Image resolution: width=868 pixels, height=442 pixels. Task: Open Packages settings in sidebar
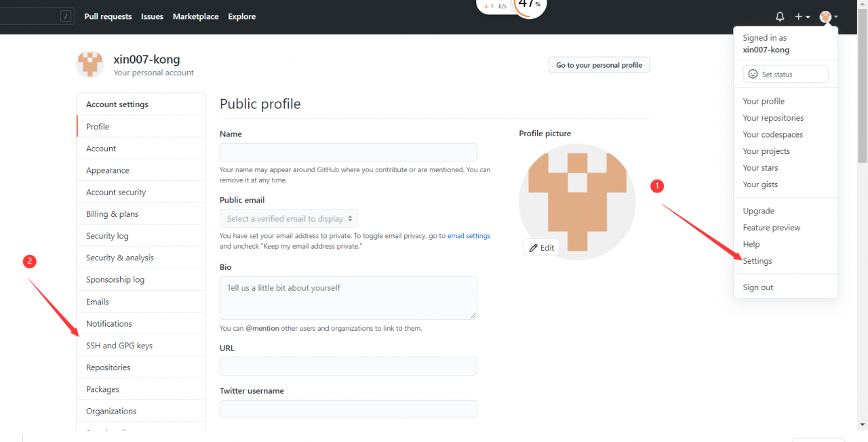pos(140,389)
